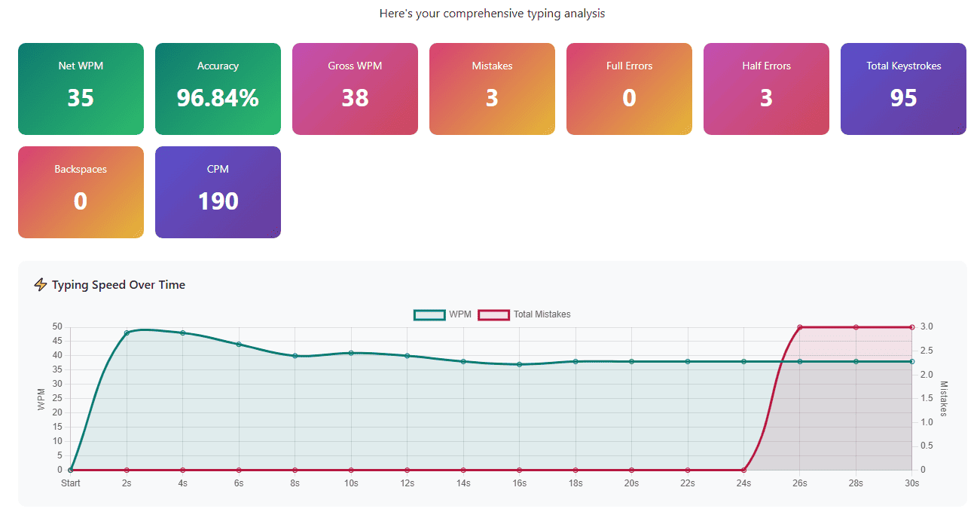Screen dimensions: 980x521
Task: Click the Backspaces stat card
Action: 81,192
